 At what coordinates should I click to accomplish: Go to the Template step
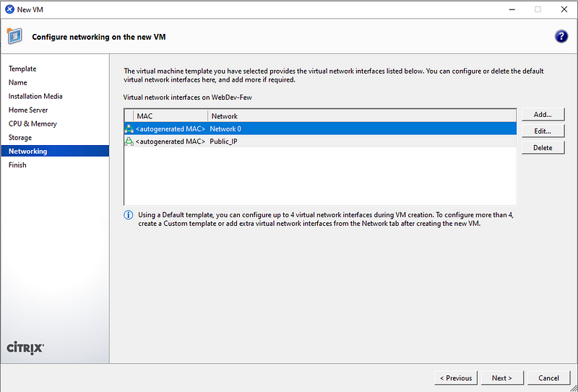point(22,69)
